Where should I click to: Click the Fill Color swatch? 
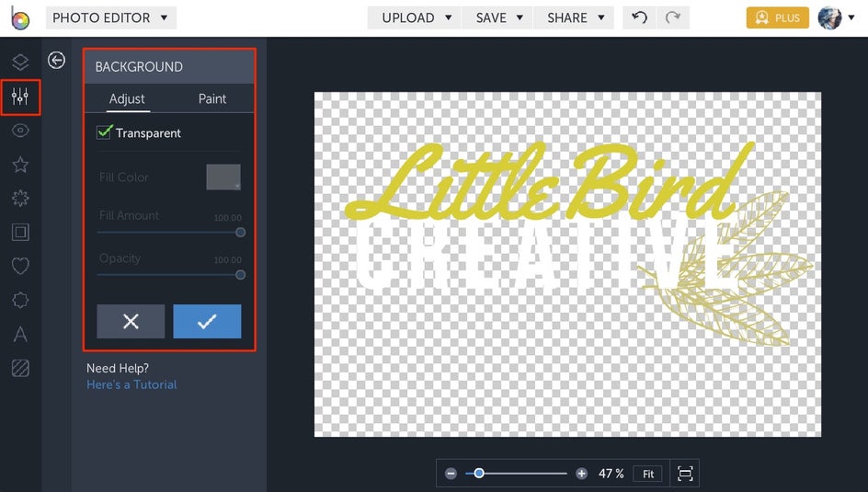(x=223, y=177)
